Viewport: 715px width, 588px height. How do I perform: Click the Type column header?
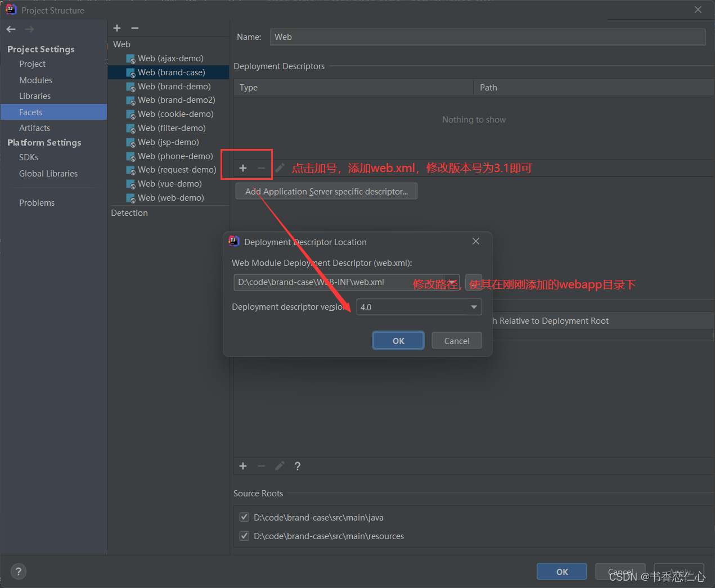[354, 88]
